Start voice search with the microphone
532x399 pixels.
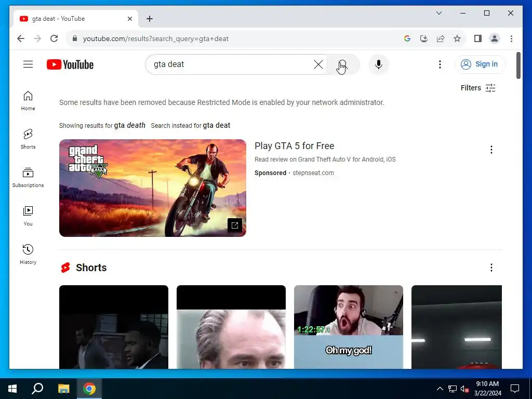point(379,64)
